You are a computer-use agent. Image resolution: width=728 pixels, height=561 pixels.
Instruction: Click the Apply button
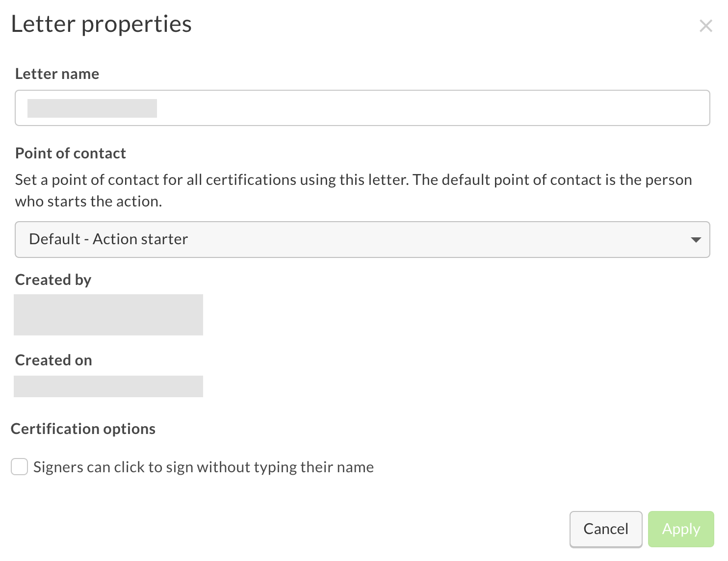(x=680, y=529)
